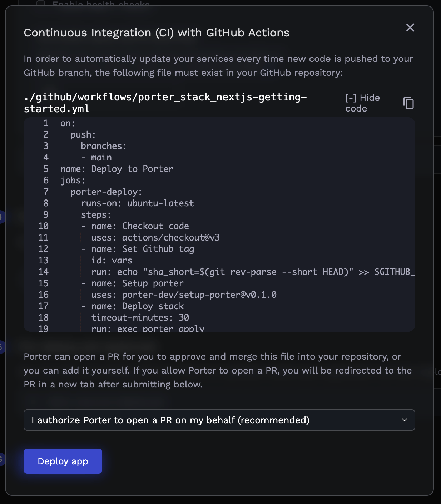441x504 pixels.
Task: Click the line 'uses: actions/checkout@v3'
Action: coord(155,237)
